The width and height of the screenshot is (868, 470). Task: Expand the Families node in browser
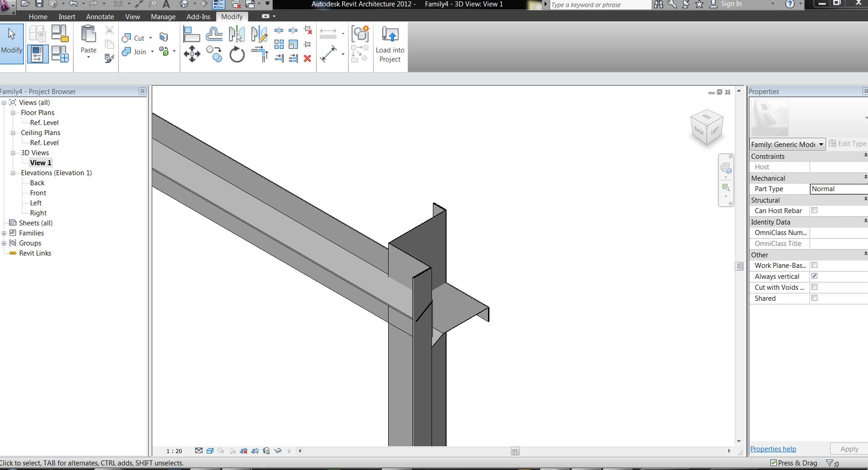pos(4,233)
